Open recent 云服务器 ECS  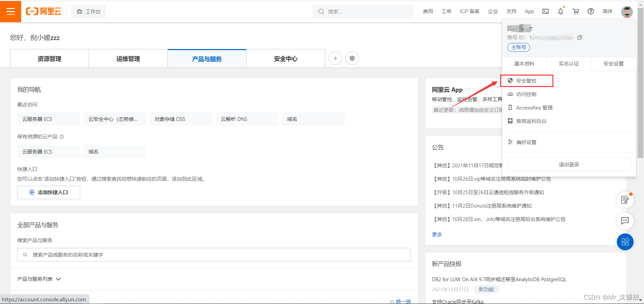(x=49, y=119)
